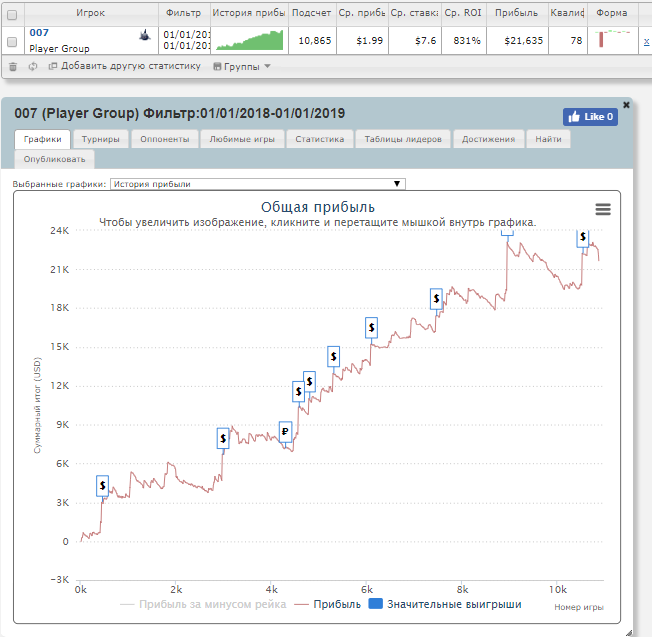Click the $ win marker just above 12K
This screenshot has height=637, width=652.
309,381
